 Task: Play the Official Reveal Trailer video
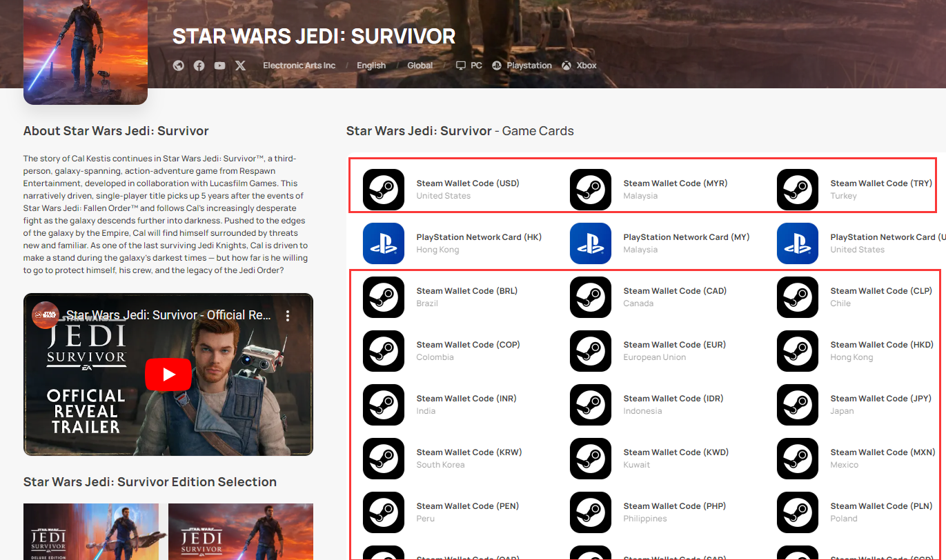[x=168, y=374]
